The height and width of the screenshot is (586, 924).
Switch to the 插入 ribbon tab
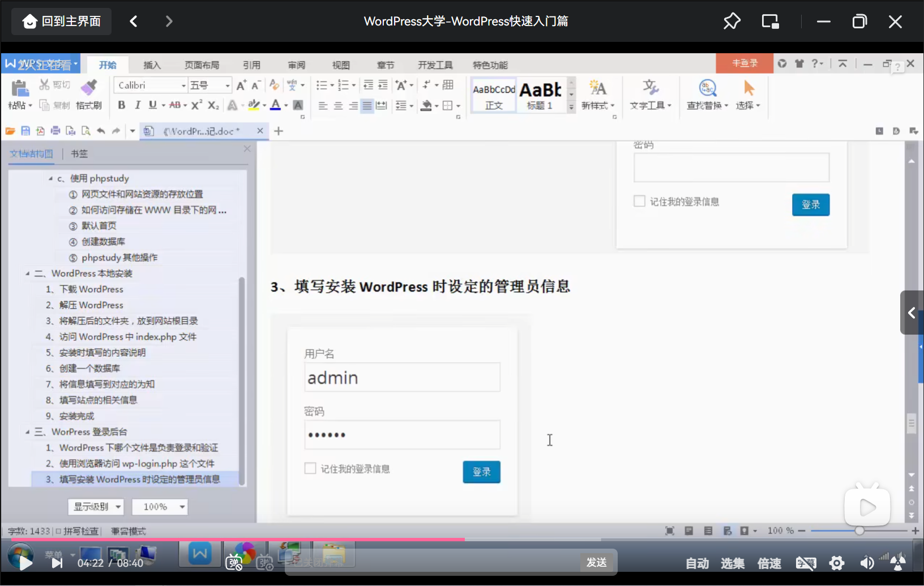(x=152, y=65)
